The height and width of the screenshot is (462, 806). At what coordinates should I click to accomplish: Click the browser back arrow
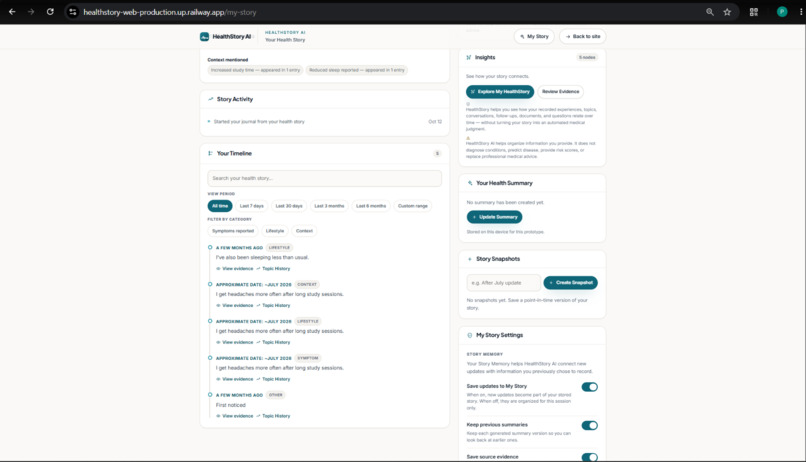(12, 12)
